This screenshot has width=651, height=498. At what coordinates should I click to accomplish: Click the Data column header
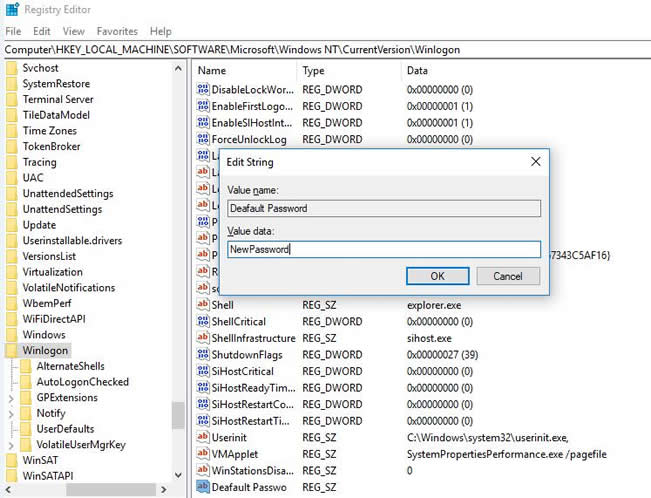pos(417,71)
